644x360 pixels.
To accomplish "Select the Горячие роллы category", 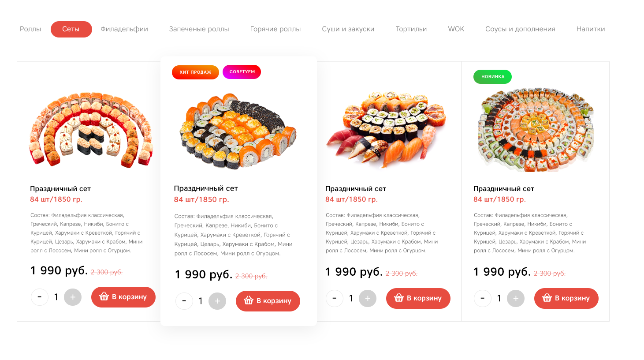I will click(x=275, y=29).
